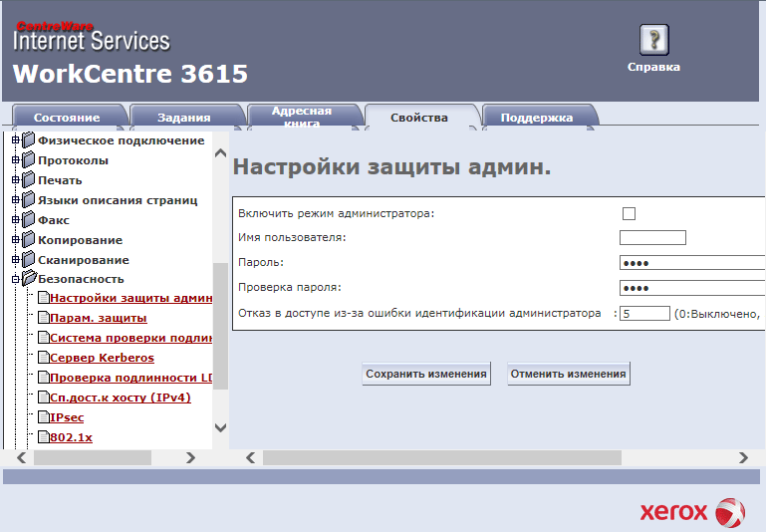
Task: Click the folder icon beside Сканирование
Action: 29,259
